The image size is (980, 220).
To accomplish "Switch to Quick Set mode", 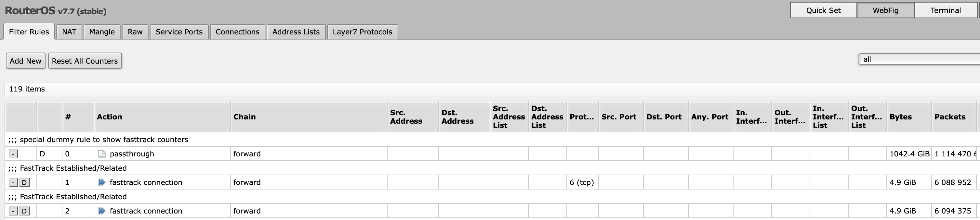I will [x=823, y=10].
